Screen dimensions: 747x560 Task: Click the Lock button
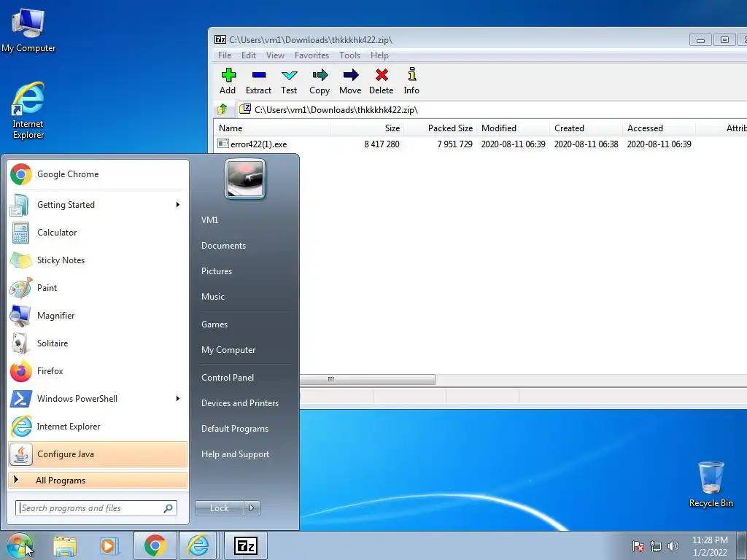coord(220,508)
